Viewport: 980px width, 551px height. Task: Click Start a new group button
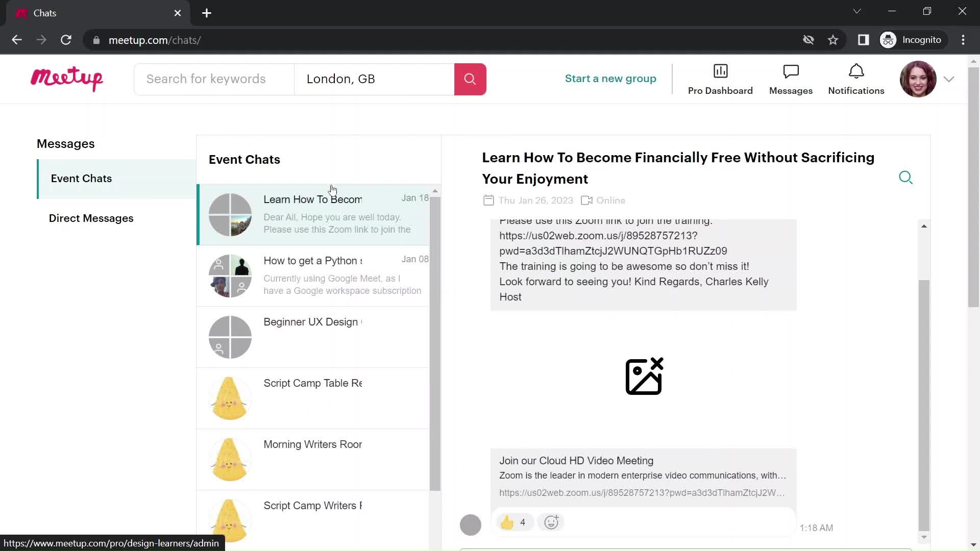(610, 78)
